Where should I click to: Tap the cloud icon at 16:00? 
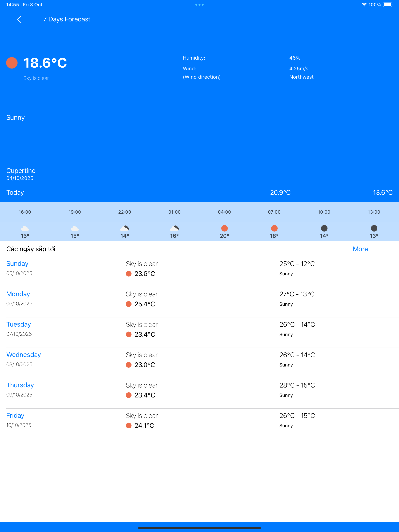point(25,228)
